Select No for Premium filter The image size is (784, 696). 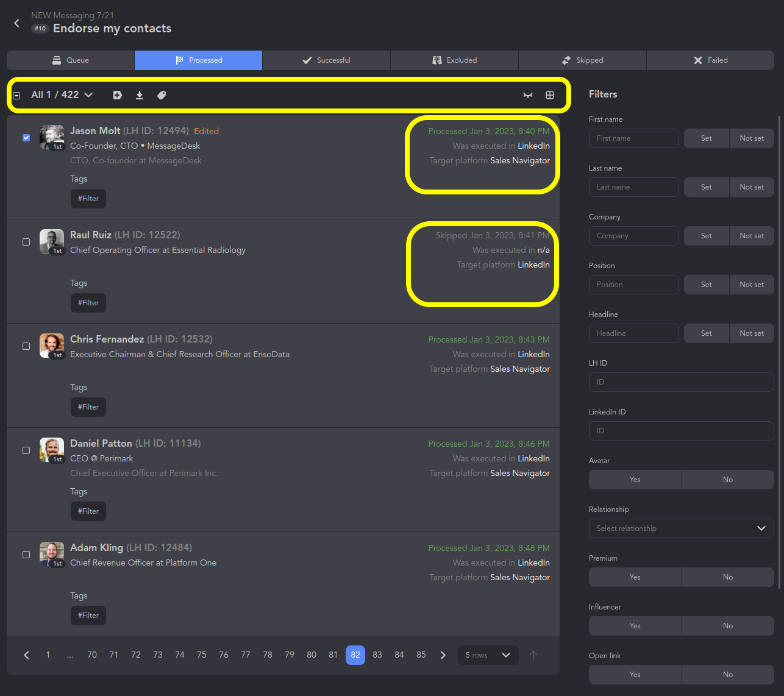pyautogui.click(x=728, y=577)
